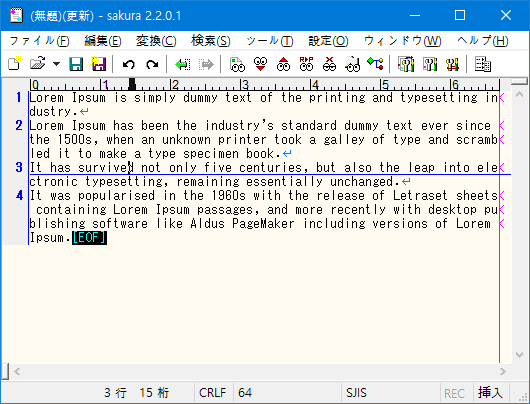Place the cursor on the word "unchanged."
530x404 pixels.
pyautogui.click(x=365, y=182)
